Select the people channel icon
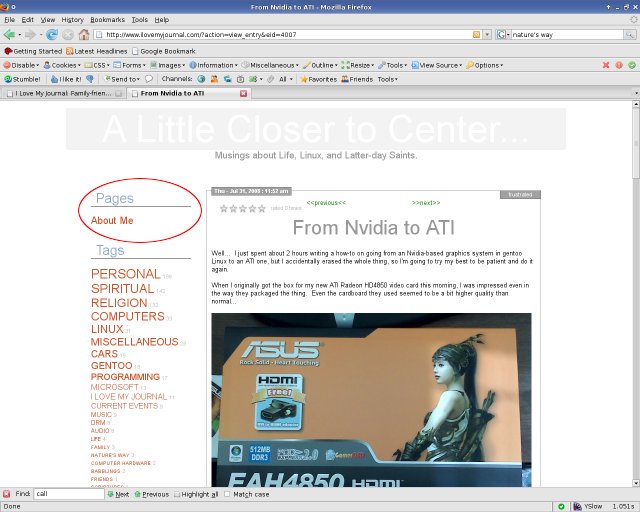 214,79
